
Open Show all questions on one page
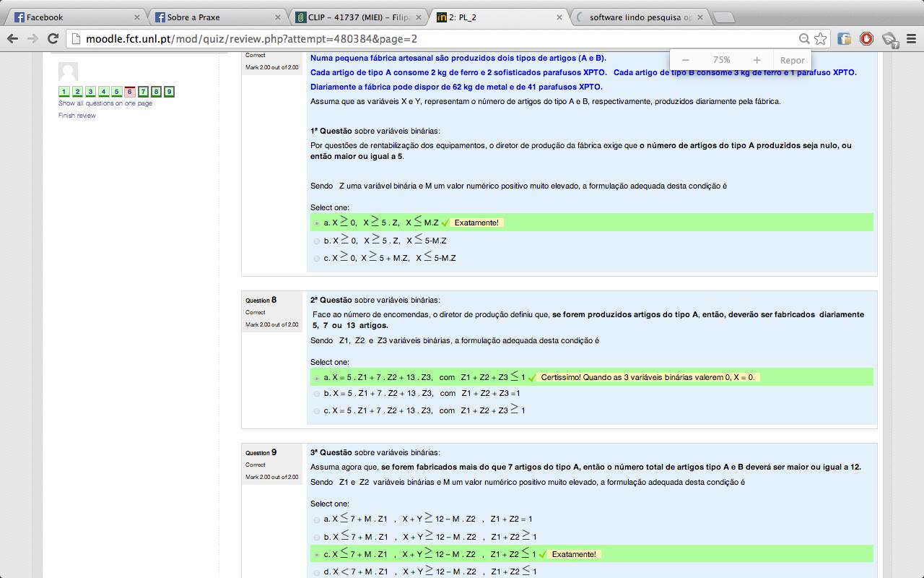coord(105,103)
